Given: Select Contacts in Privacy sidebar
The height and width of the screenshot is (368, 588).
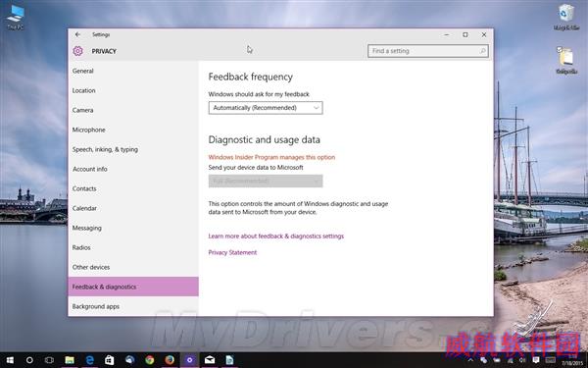Looking at the screenshot, I should pos(133,188).
